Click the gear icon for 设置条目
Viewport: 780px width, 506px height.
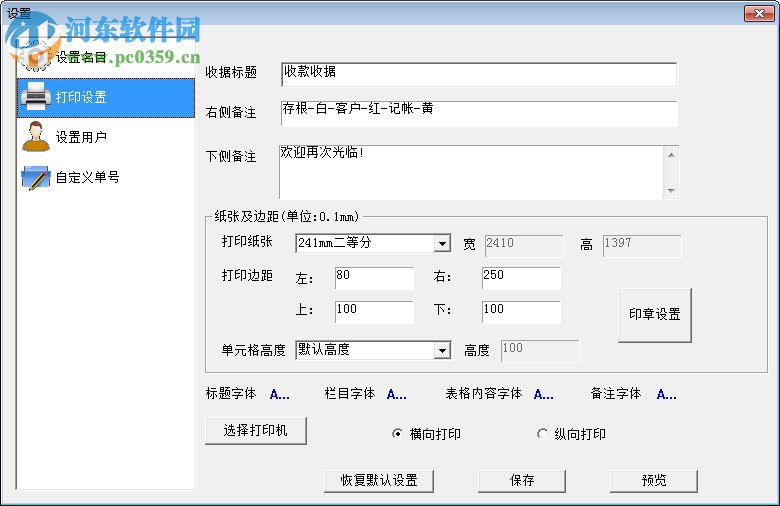(x=35, y=57)
